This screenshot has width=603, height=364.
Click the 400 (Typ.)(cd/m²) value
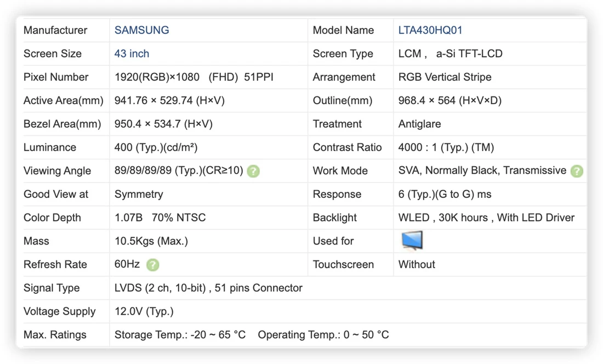[x=156, y=147]
